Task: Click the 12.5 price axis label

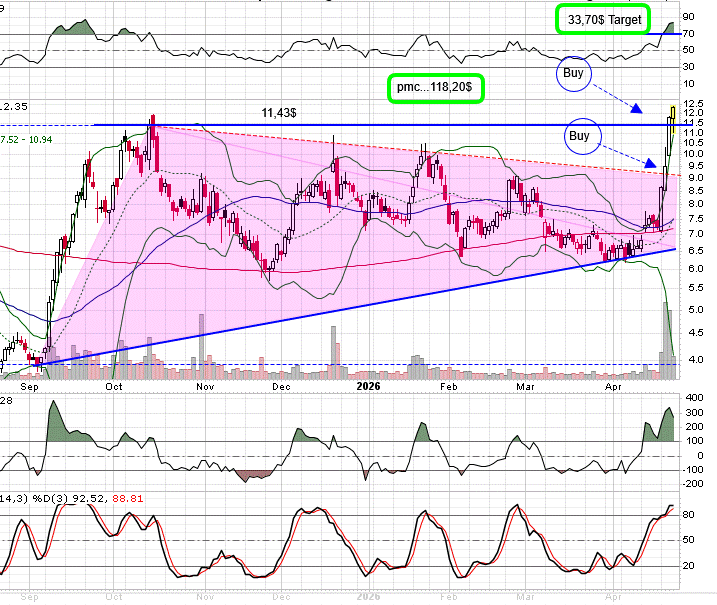Action: (x=694, y=104)
